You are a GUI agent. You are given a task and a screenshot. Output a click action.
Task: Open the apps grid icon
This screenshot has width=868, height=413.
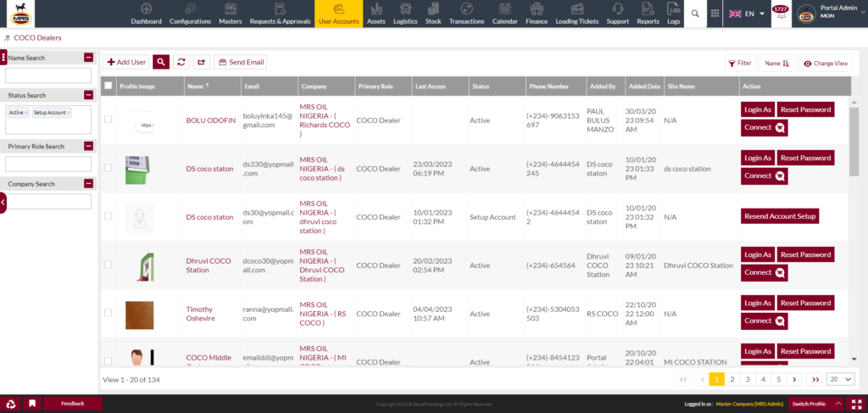tap(715, 14)
